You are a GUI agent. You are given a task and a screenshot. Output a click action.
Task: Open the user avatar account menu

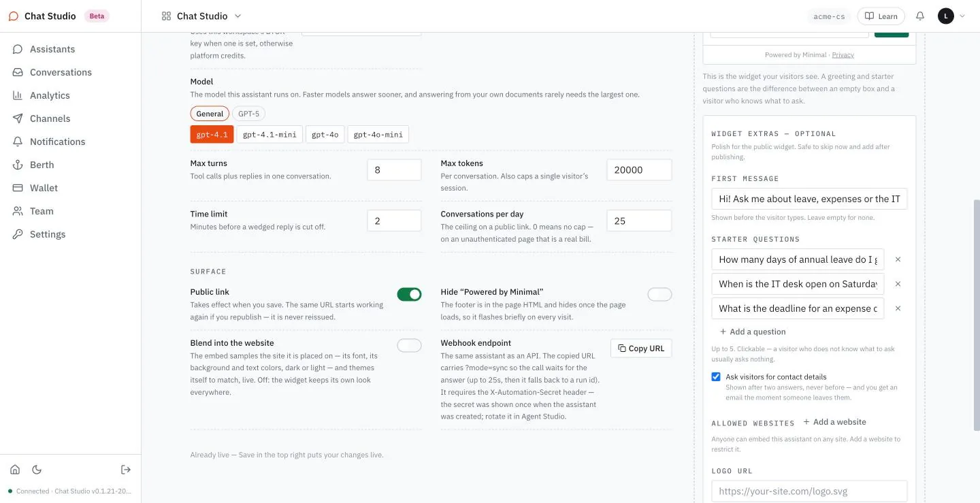click(x=951, y=16)
